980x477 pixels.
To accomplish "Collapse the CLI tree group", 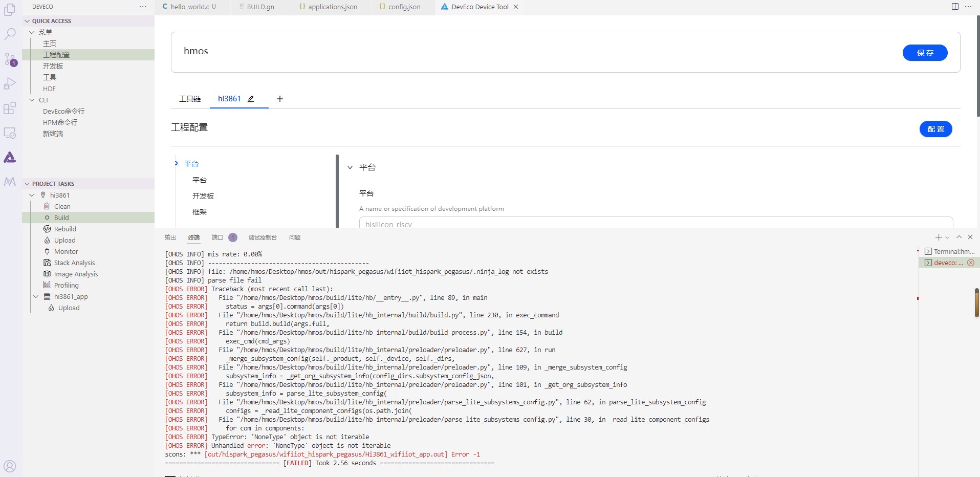I will pos(32,100).
